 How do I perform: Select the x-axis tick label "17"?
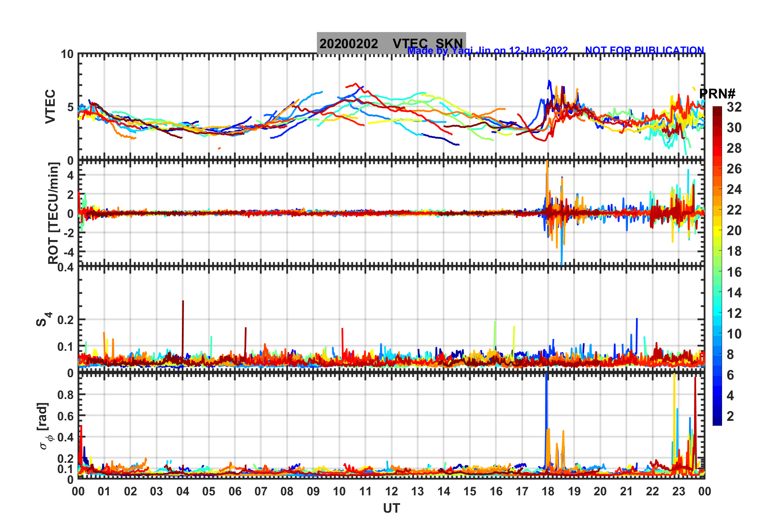522,491
